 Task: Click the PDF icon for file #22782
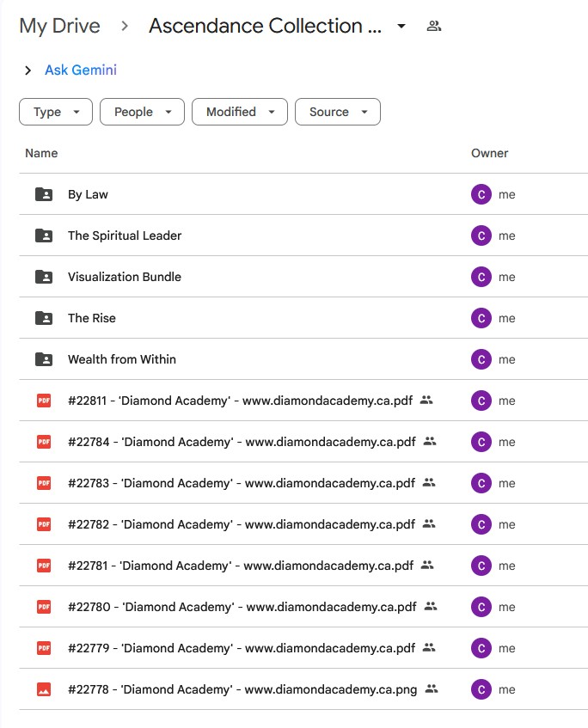44,524
